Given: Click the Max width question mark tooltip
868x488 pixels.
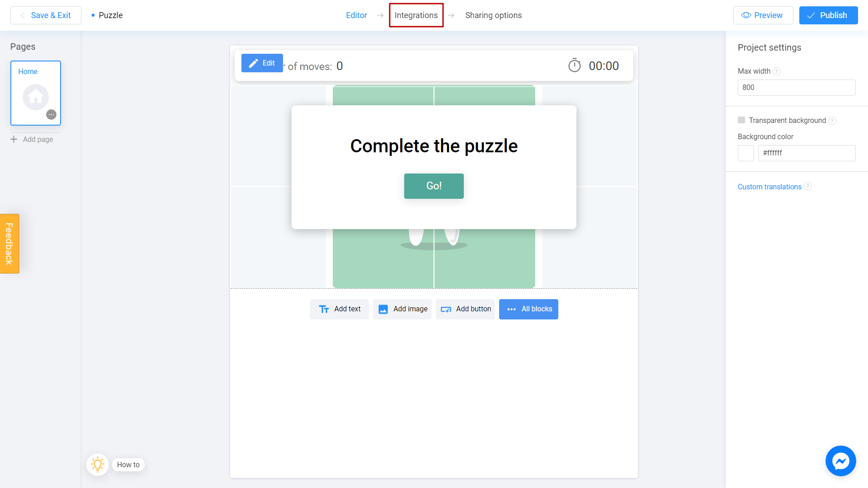Looking at the screenshot, I should (x=777, y=71).
